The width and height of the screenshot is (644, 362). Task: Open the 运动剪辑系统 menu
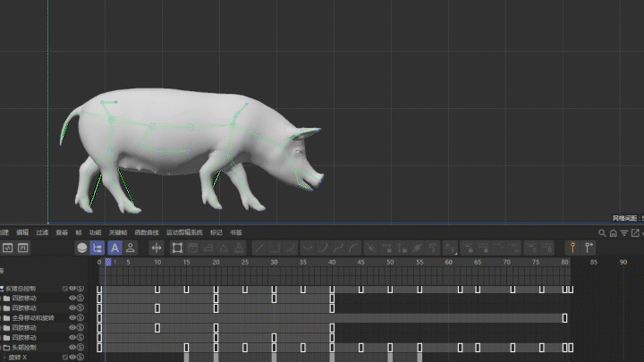point(184,232)
